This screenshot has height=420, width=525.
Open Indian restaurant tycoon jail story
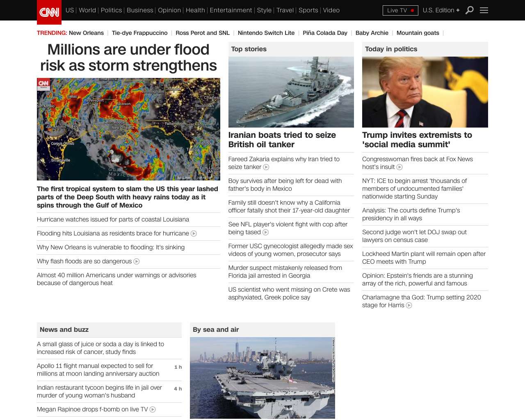[x=99, y=391]
